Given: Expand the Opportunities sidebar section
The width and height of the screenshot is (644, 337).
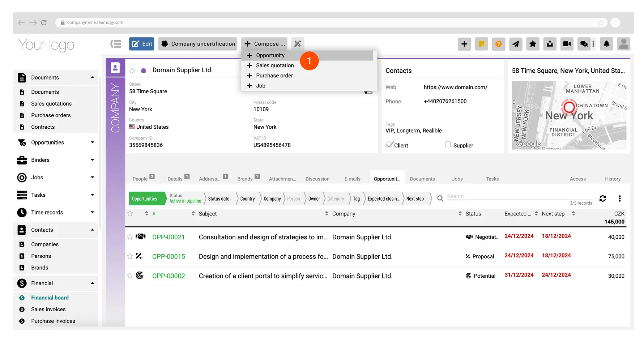Looking at the screenshot, I should [92, 142].
